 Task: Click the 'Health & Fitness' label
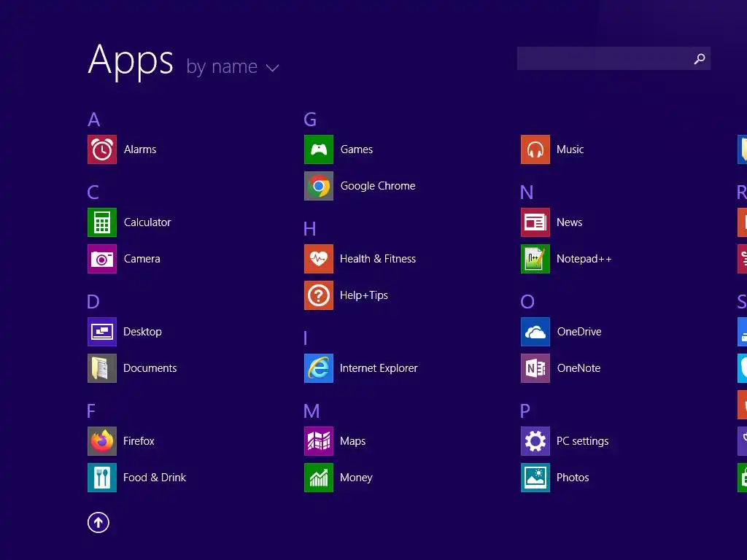tap(378, 259)
